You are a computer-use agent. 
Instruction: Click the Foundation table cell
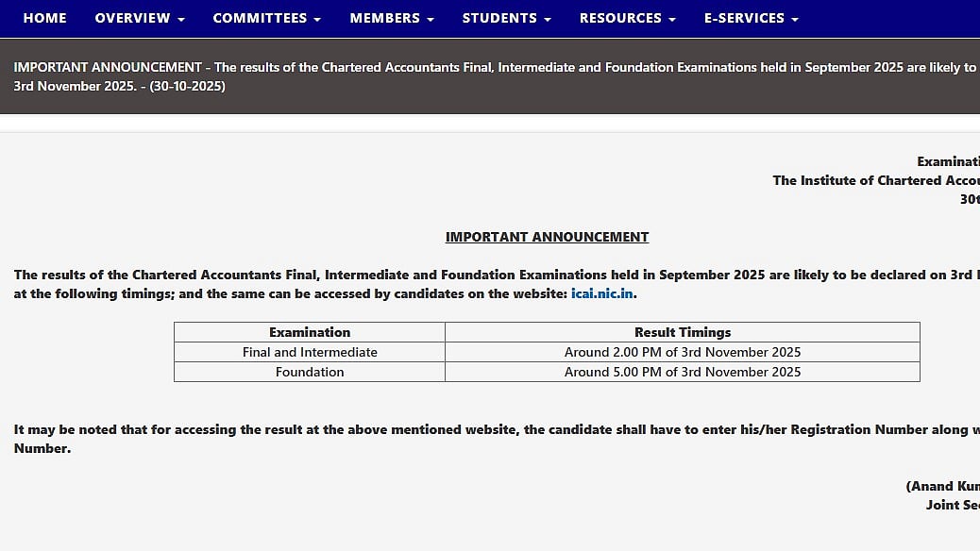coord(310,372)
